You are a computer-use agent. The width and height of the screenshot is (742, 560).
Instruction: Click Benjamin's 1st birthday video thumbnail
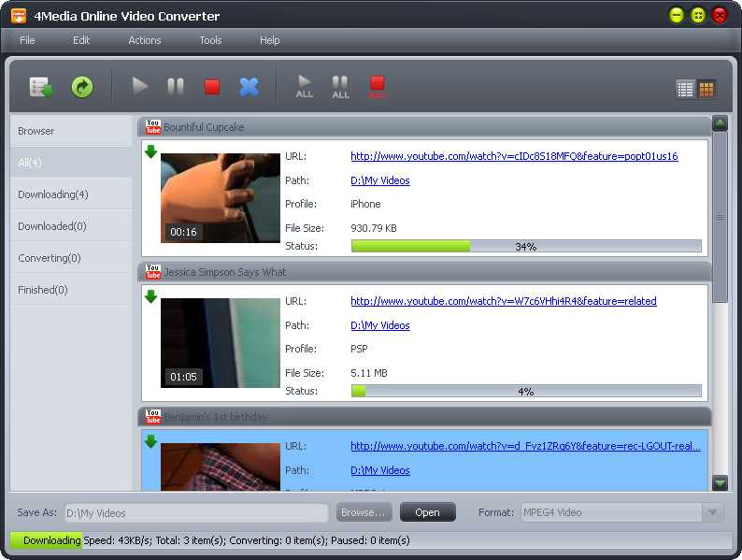point(221,467)
